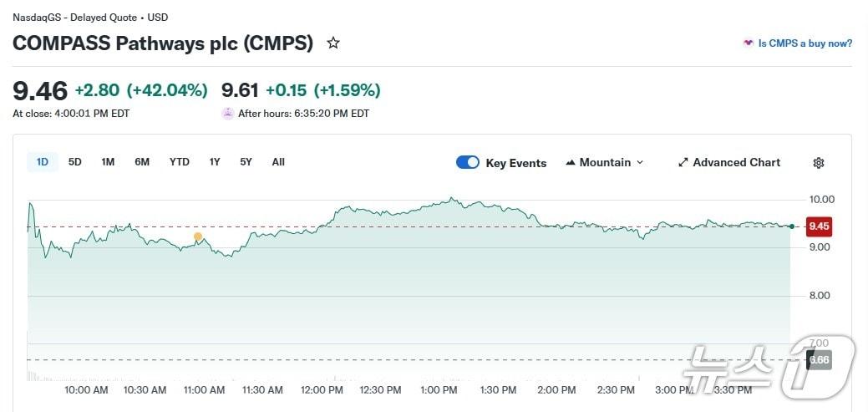
Task: Add CMPS to watchlist with star icon
Action: (333, 43)
